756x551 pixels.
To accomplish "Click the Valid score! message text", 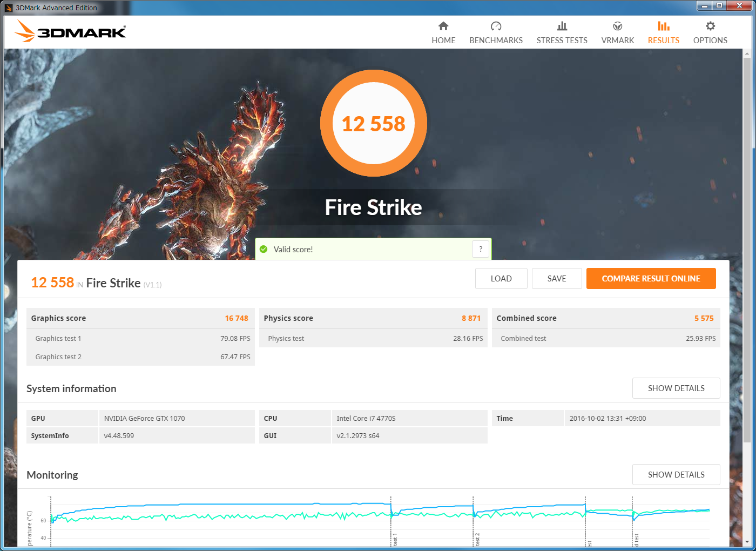I will [293, 250].
